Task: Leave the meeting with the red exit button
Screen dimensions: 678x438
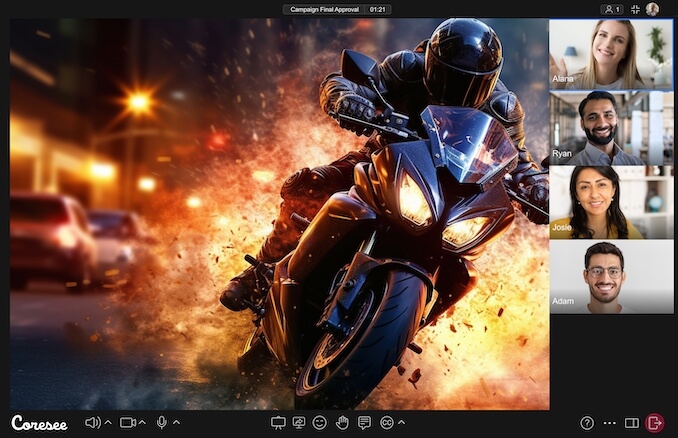Action: [655, 423]
